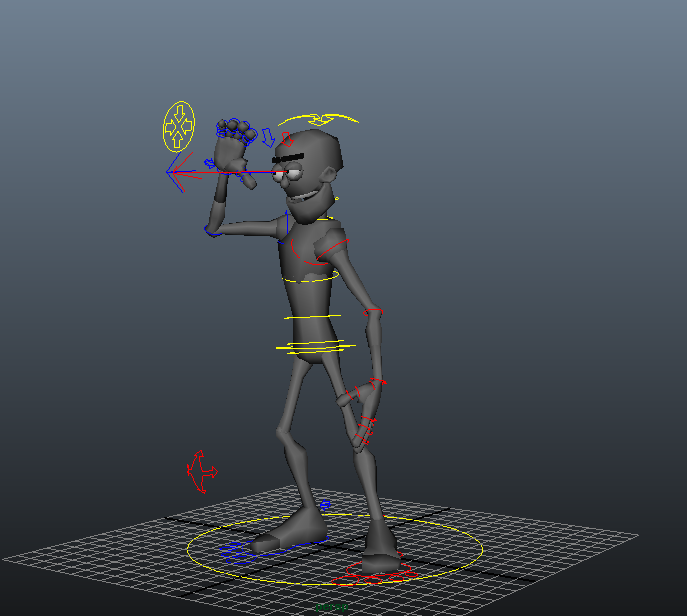The height and width of the screenshot is (616, 687).
Task: Select the character's head geometry
Action: pyautogui.click(x=309, y=173)
